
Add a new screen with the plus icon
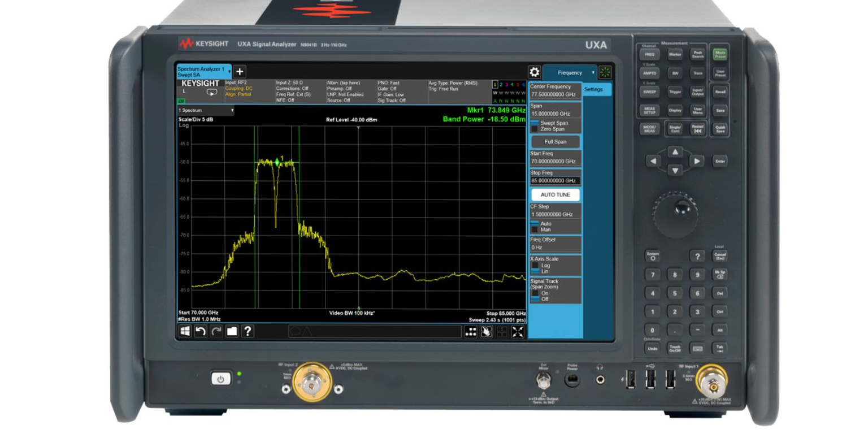pyautogui.click(x=240, y=72)
